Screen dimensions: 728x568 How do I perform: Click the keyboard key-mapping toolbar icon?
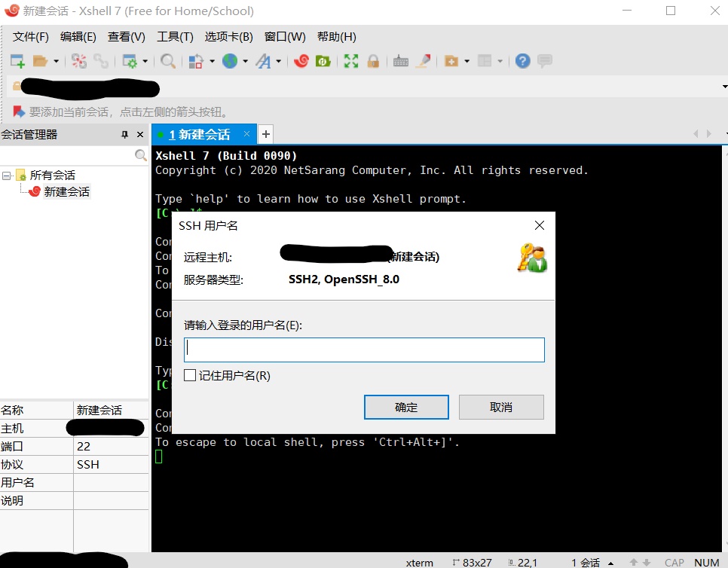tap(401, 61)
